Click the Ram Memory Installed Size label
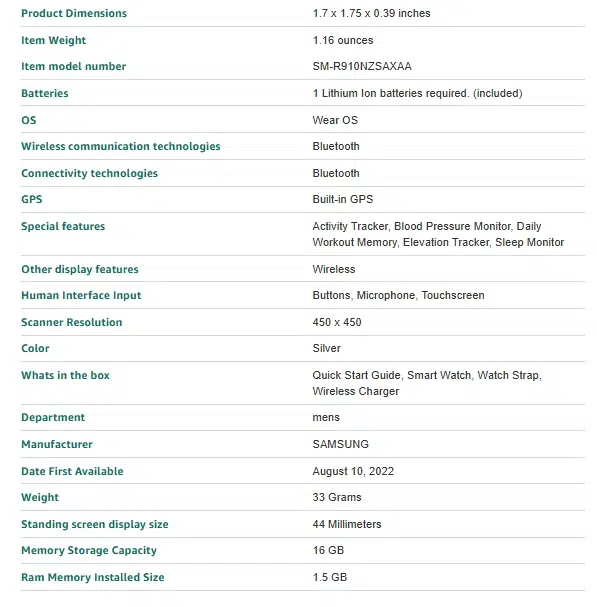Viewport: 597px width, 607px height. tap(93, 577)
